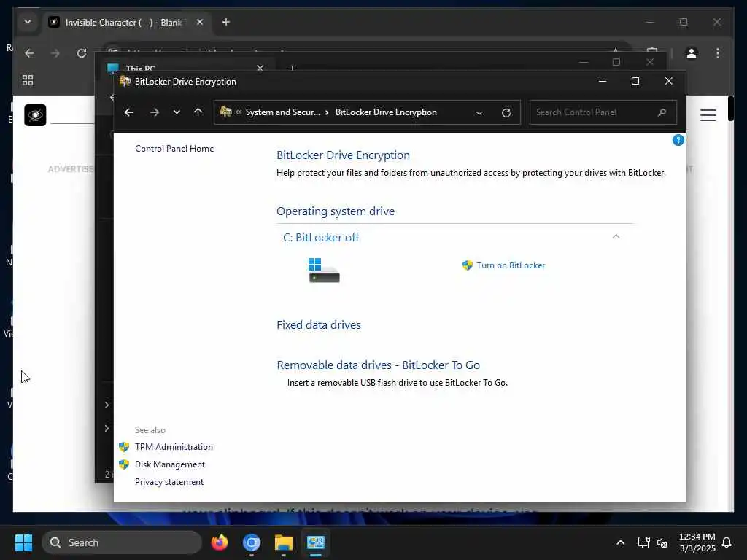Open the blue help icon
The height and width of the screenshot is (560, 747).
[x=678, y=140]
